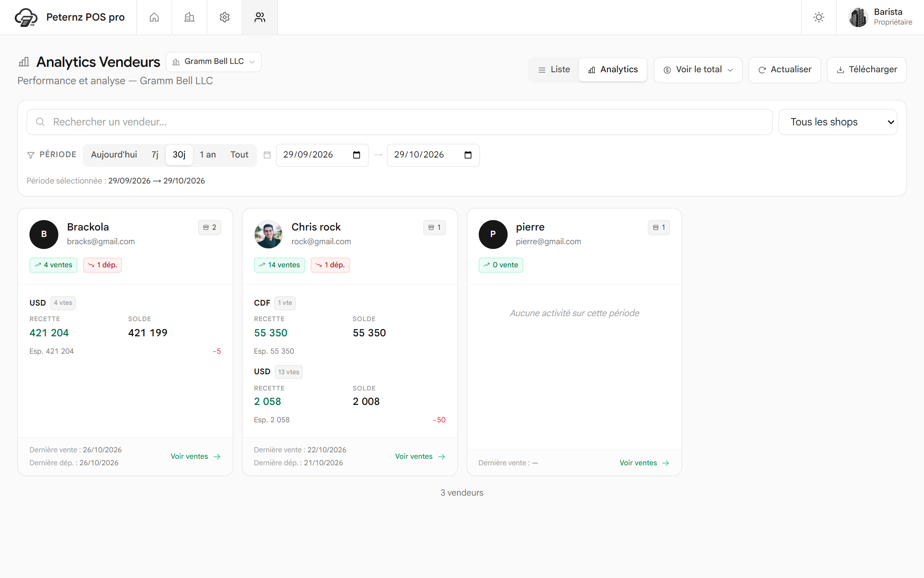Viewport: 924px width, 578px height.
Task: Click the Peternz POS pro cloud logo
Action: pos(26,18)
